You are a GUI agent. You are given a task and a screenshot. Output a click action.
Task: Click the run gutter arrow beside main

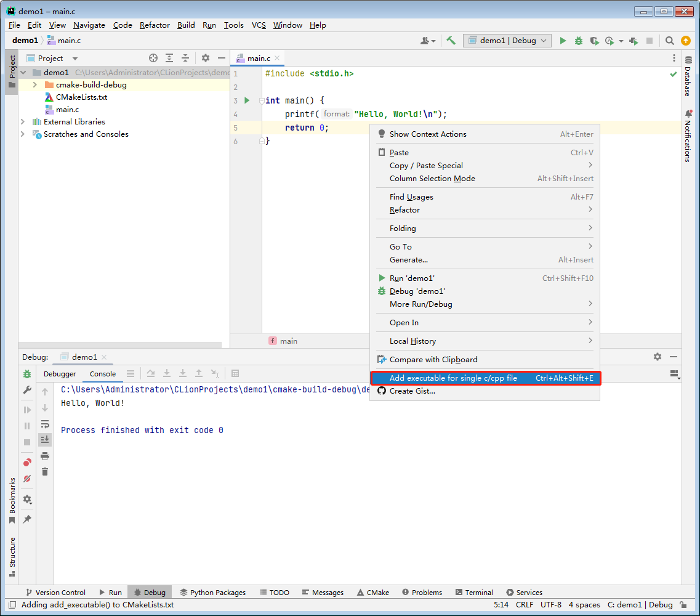(x=247, y=100)
